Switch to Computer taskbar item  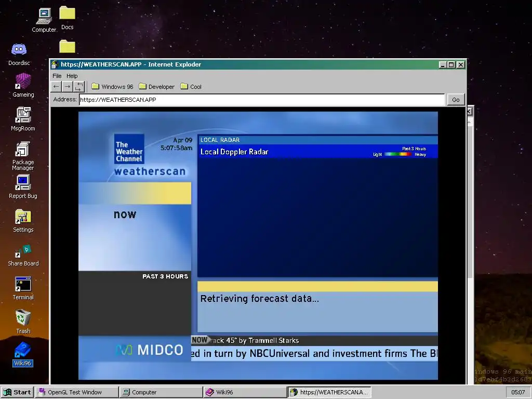(161, 392)
